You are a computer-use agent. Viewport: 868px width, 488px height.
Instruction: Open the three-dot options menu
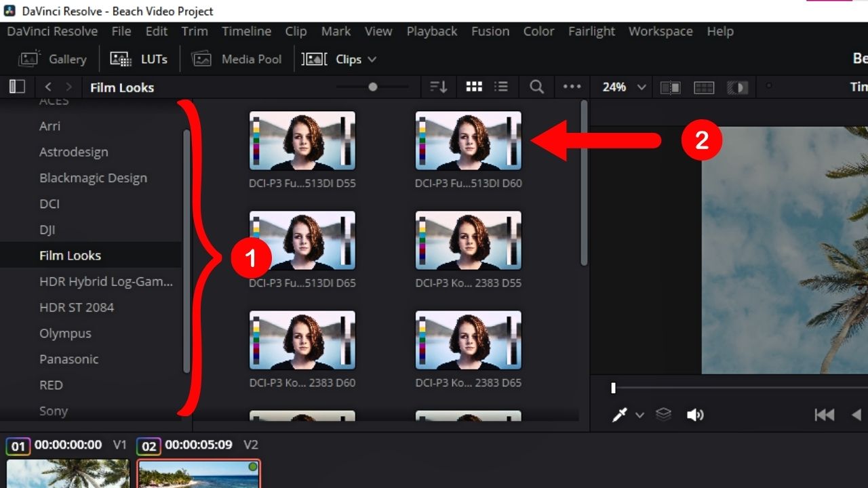572,87
